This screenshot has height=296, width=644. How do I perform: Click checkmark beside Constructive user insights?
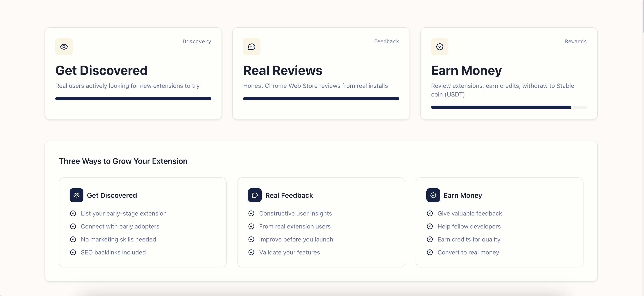[x=251, y=213]
